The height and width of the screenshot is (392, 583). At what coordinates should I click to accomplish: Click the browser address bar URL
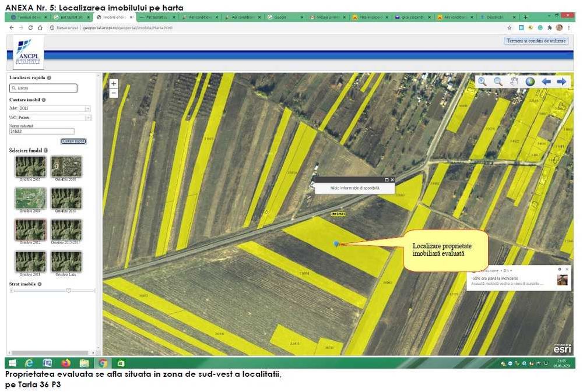coord(128,27)
